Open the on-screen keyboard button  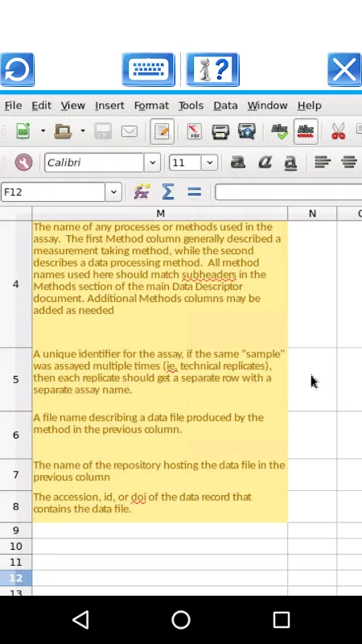[x=149, y=69]
